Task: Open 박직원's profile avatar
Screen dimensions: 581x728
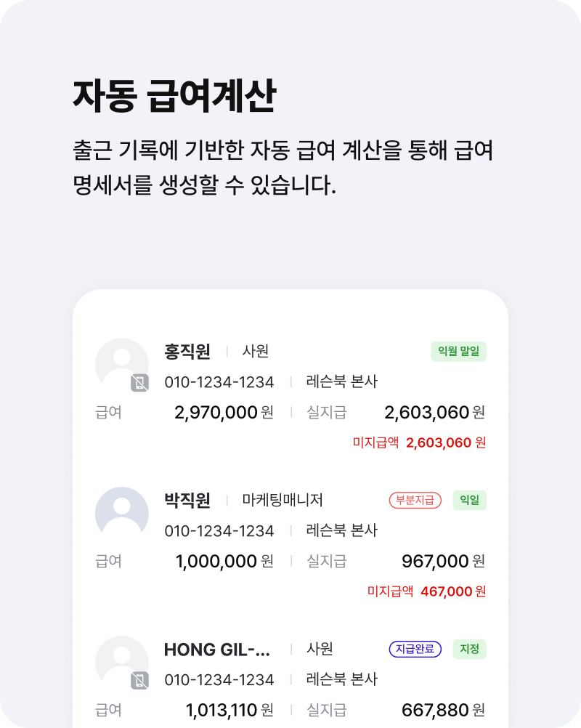Action: tap(121, 514)
